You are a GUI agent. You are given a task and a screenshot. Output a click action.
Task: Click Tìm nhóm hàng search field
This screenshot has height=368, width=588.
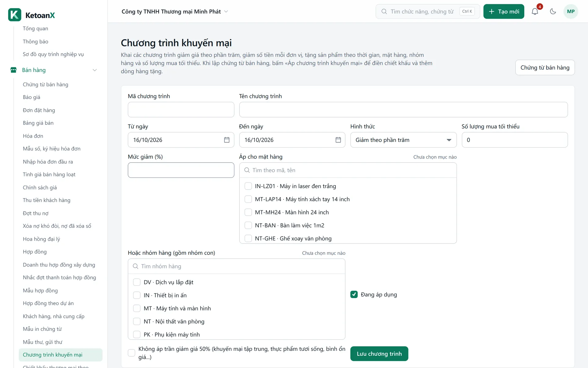click(x=236, y=266)
